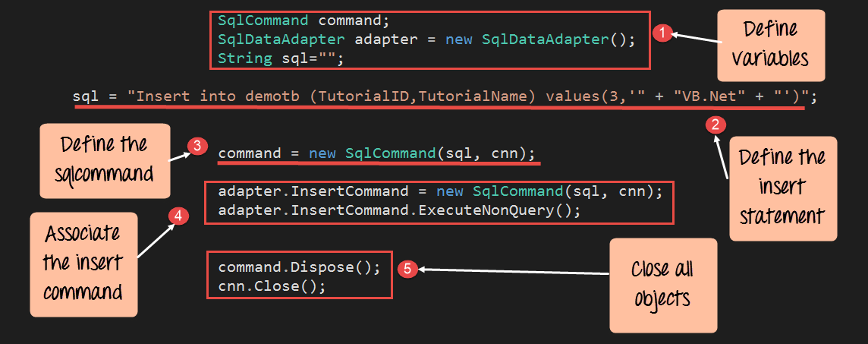Click the "Associate the insert command" callout

(83, 263)
